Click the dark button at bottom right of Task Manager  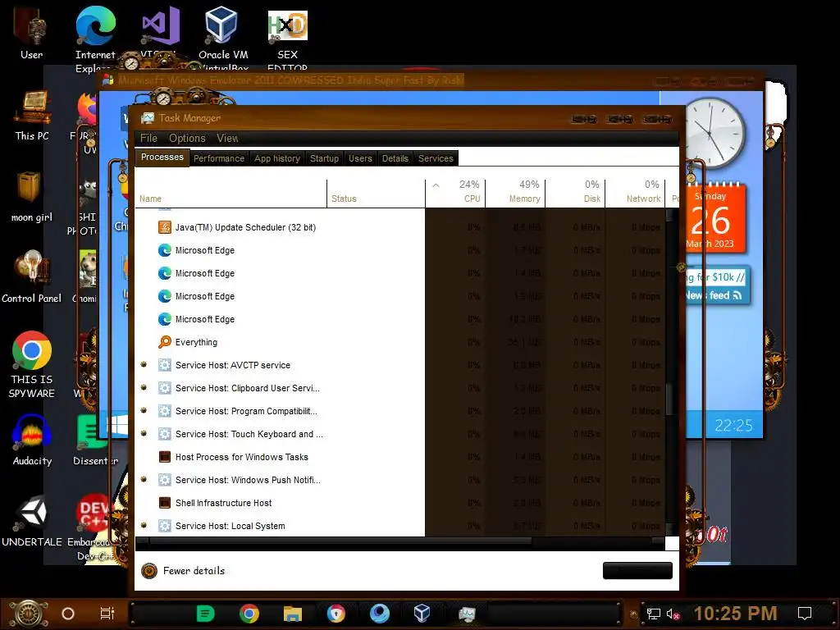point(637,571)
